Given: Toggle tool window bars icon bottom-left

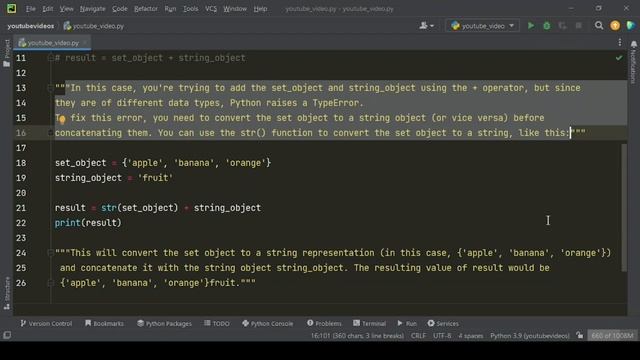Looking at the screenshot, I should point(7,335).
